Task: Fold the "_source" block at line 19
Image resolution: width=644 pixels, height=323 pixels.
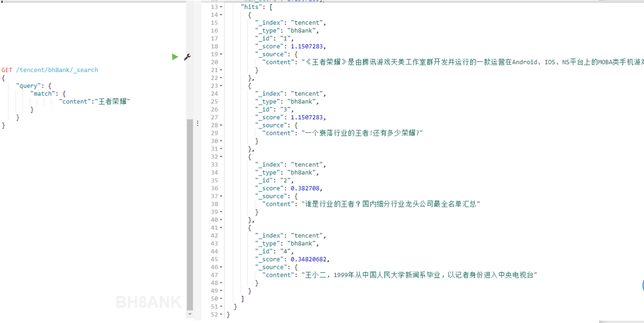Action: tap(222, 54)
